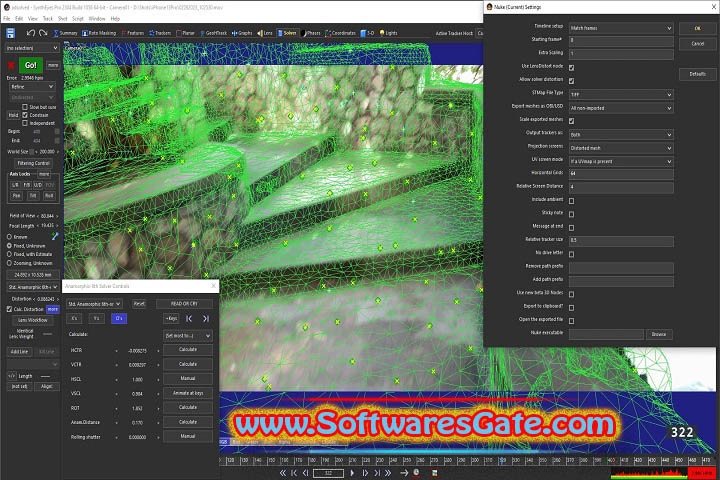720x480 pixels.
Task: Toggle Scale exported meshes checkbox
Action: (571, 121)
